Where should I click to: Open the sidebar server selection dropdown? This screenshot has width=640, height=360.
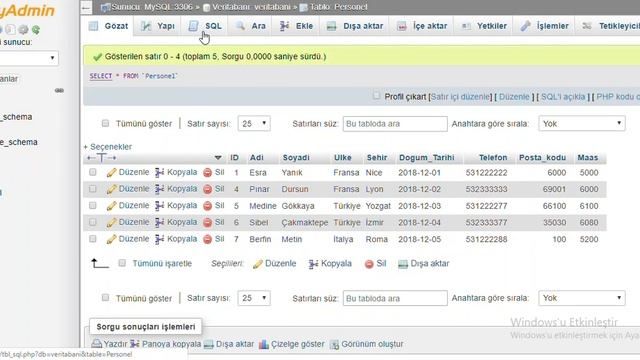click(x=29, y=58)
